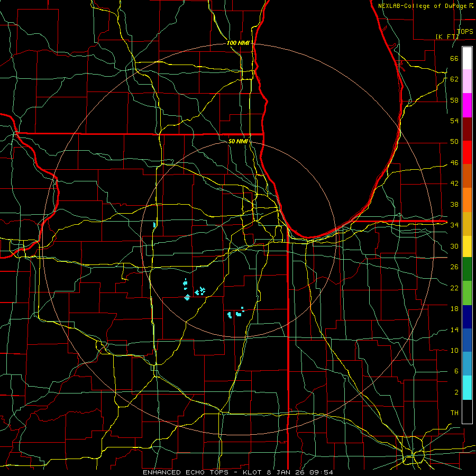Click the '22' legend value label

click(454, 288)
